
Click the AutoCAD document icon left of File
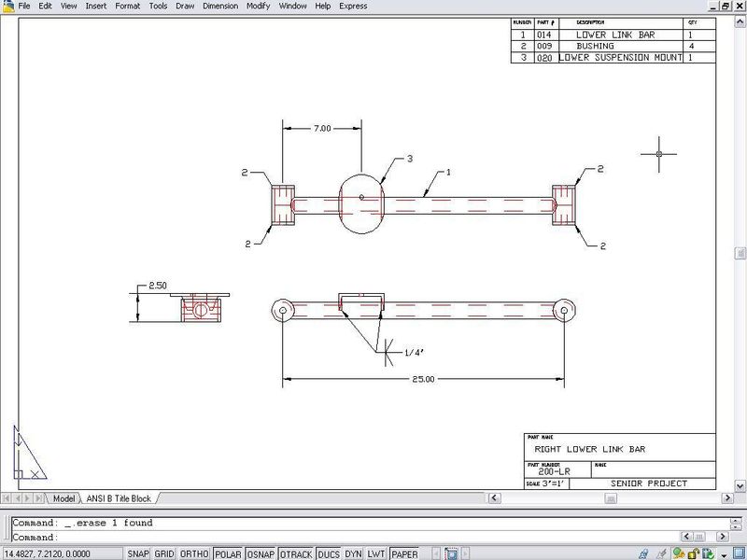click(x=7, y=6)
